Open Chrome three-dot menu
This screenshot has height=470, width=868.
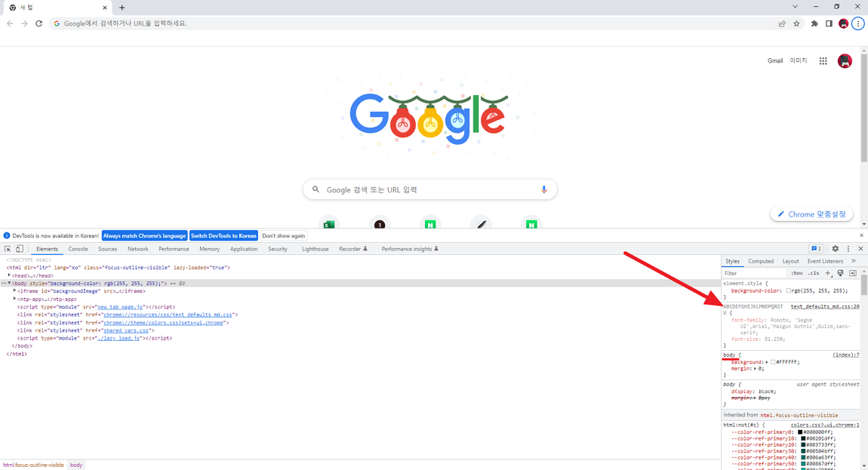pos(858,23)
